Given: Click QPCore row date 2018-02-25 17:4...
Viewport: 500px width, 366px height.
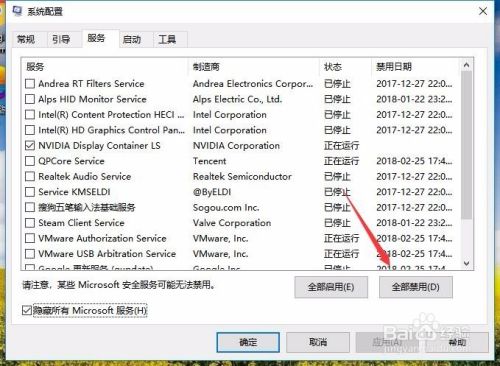Looking at the screenshot, I should 414,161.
